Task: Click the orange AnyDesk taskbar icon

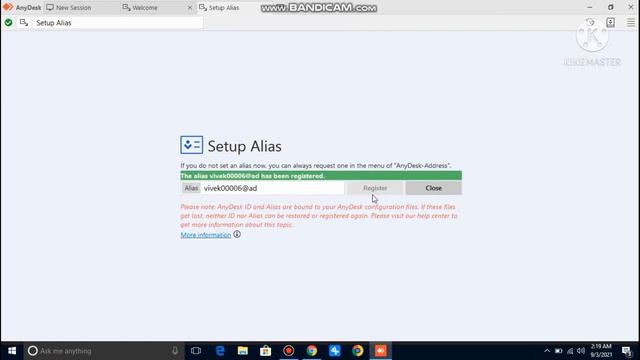Action: (380, 351)
